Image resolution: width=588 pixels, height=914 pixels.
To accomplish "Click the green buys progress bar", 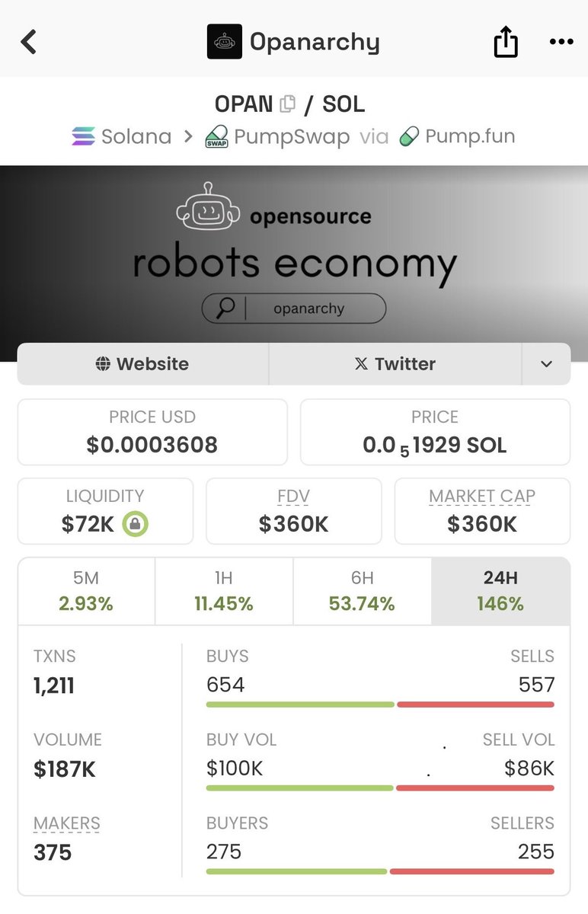I will [x=299, y=705].
